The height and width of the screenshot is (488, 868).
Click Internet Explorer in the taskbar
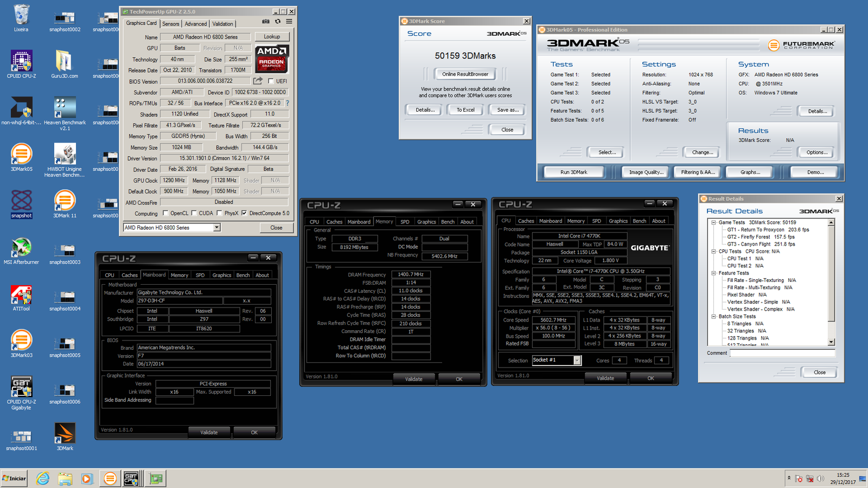(43, 478)
